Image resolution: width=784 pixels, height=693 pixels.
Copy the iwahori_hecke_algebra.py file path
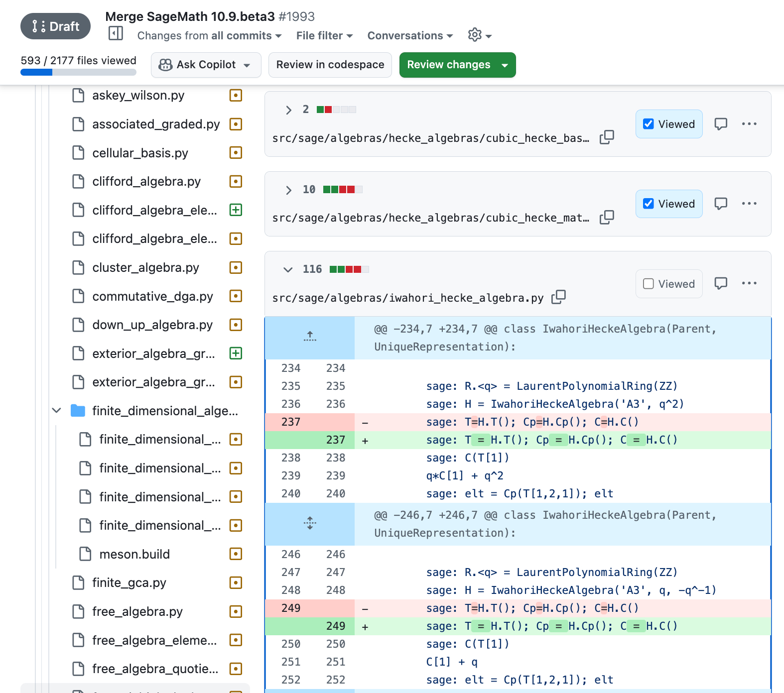559,297
